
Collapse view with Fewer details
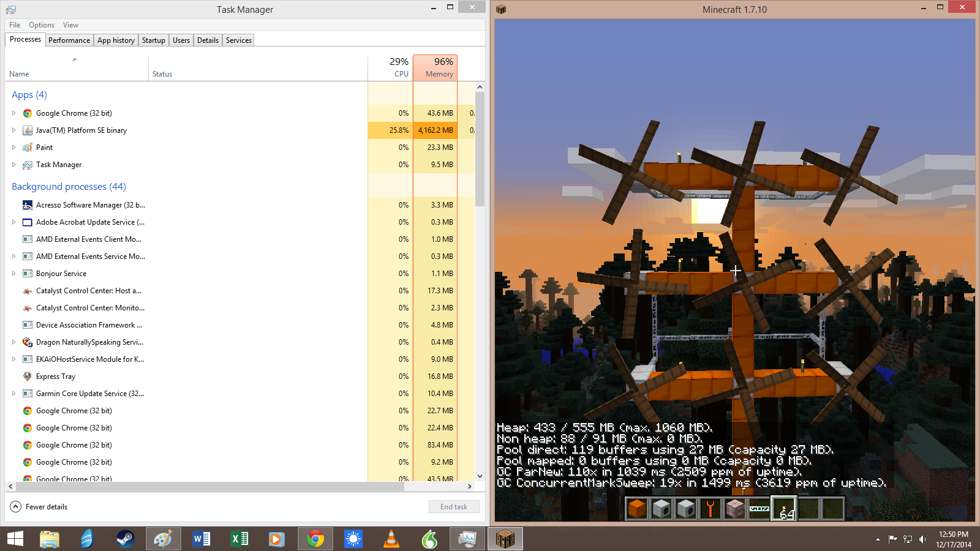(39, 507)
